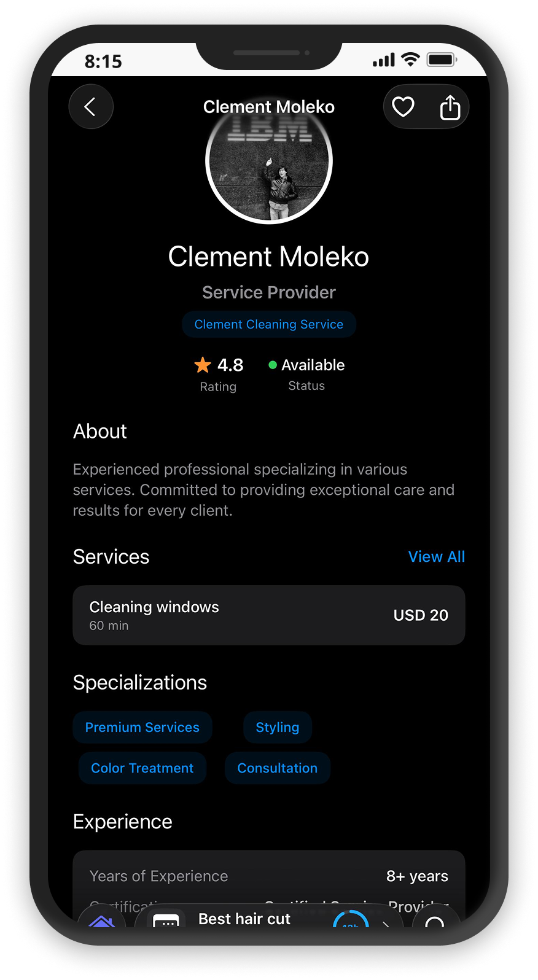Click View All next to Services

pos(437,556)
